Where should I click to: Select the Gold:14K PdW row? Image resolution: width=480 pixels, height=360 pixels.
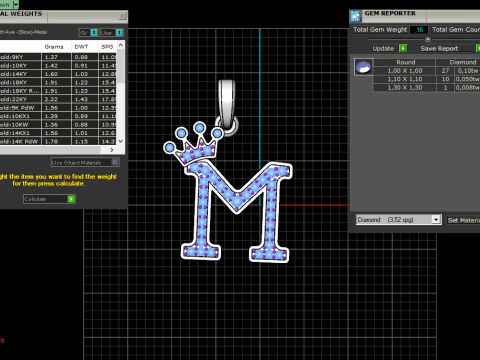pos(58,141)
